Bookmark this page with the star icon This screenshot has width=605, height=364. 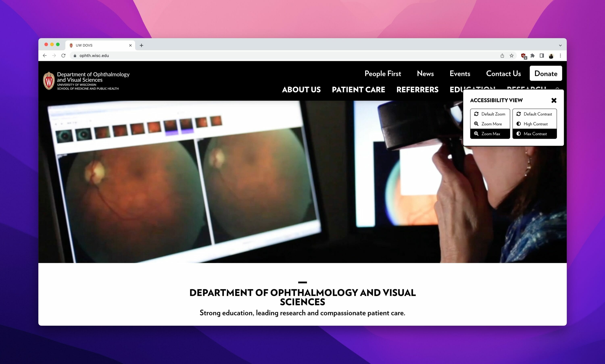pos(511,56)
